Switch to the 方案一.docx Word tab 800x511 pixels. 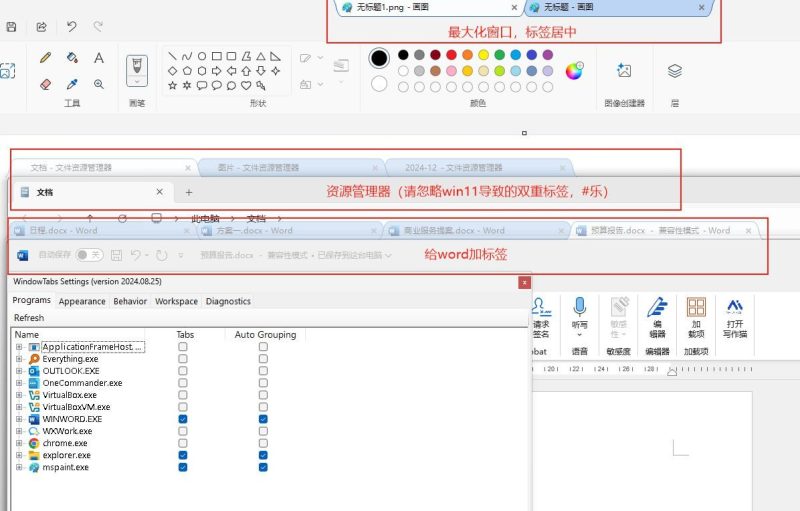[290, 231]
